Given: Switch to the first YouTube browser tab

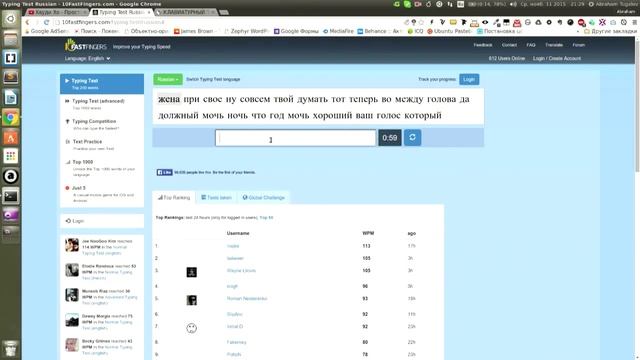Looking at the screenshot, I should tap(58, 12).
